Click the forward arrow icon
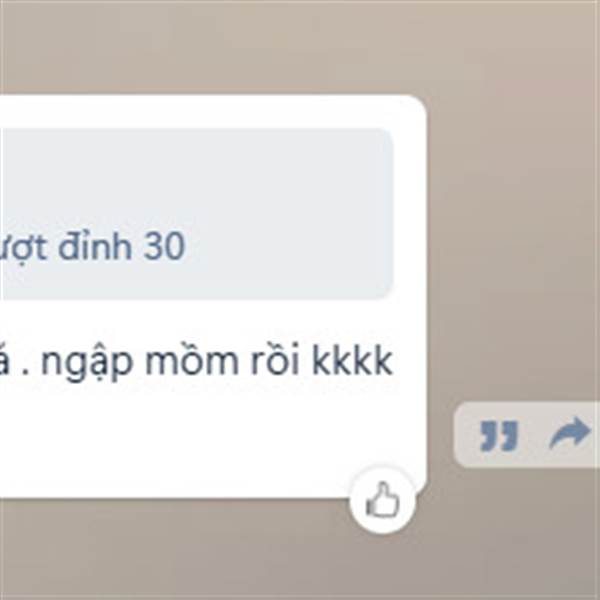This screenshot has height=600, width=600. click(569, 434)
